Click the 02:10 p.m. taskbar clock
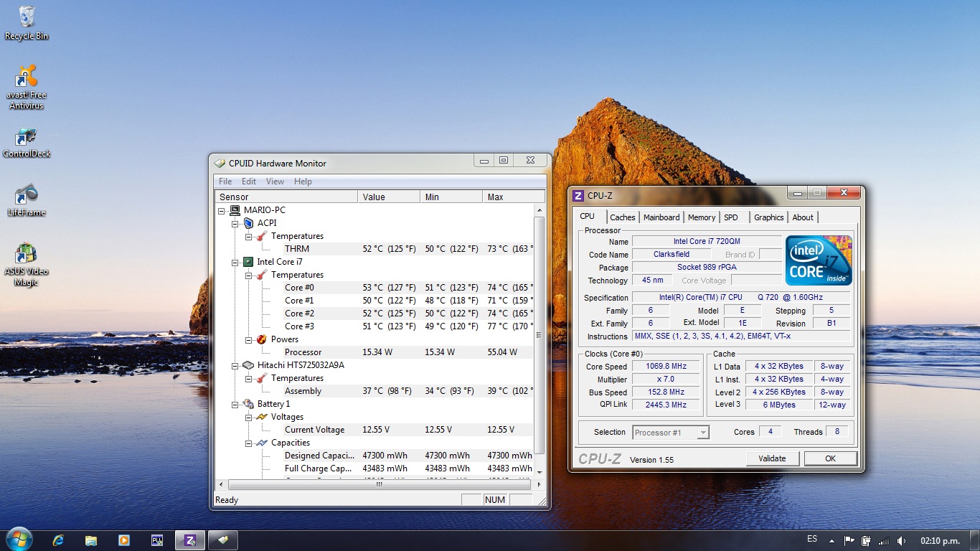Image resolution: width=980 pixels, height=551 pixels. 939,540
